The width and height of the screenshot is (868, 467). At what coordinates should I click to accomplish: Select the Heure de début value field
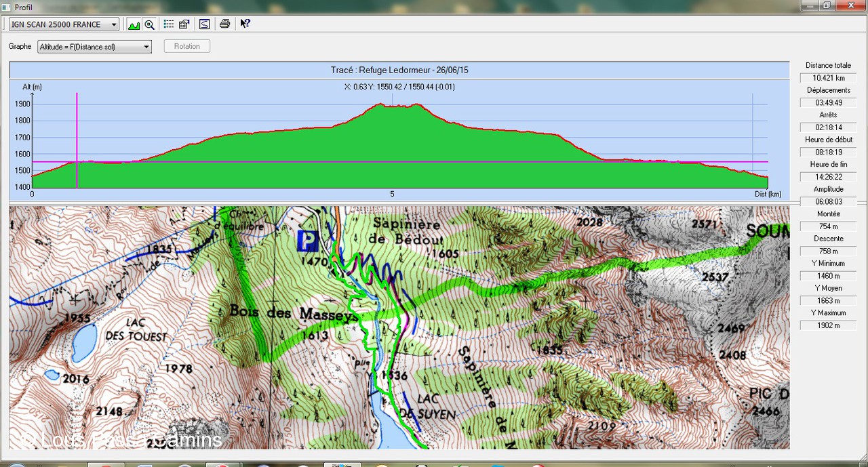point(828,153)
